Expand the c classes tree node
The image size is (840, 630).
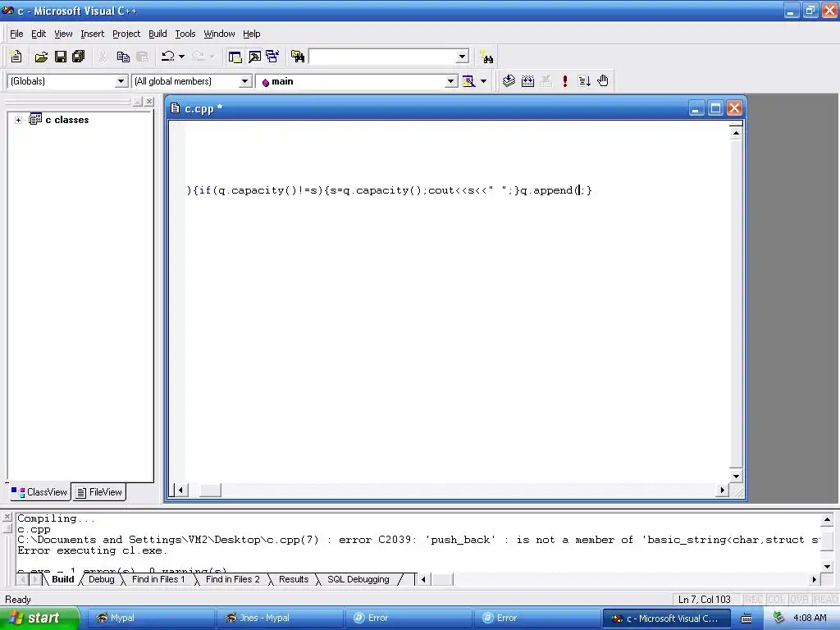click(x=18, y=120)
